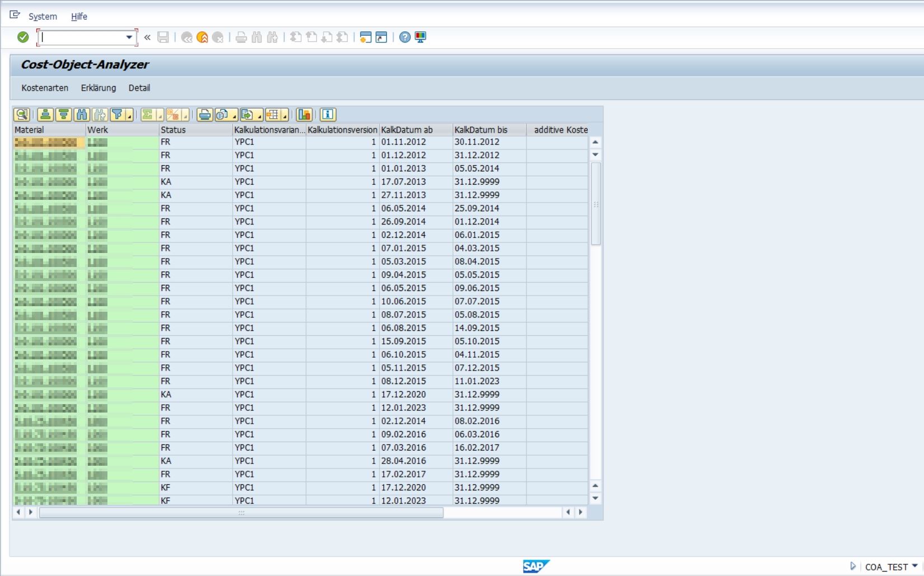The width and height of the screenshot is (924, 576).
Task: Click the Sigma Total icon in grid toolbar
Action: pyautogui.click(x=148, y=115)
